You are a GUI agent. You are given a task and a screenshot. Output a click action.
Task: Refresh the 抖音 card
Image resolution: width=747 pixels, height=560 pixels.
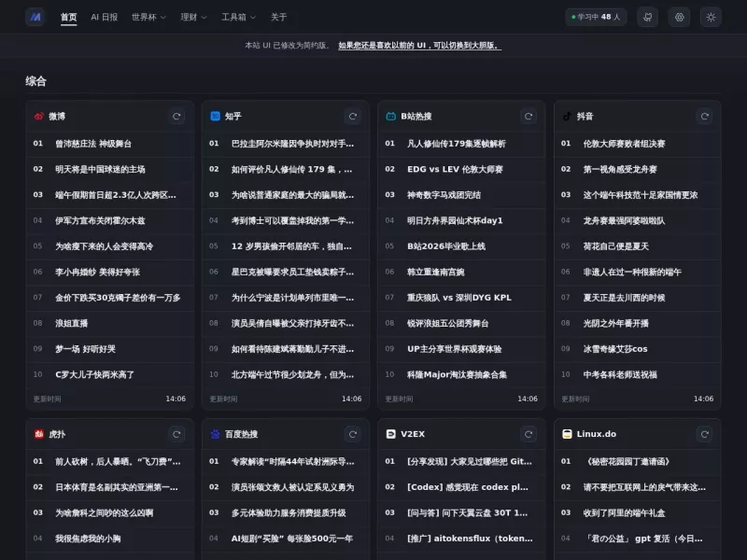pos(705,116)
